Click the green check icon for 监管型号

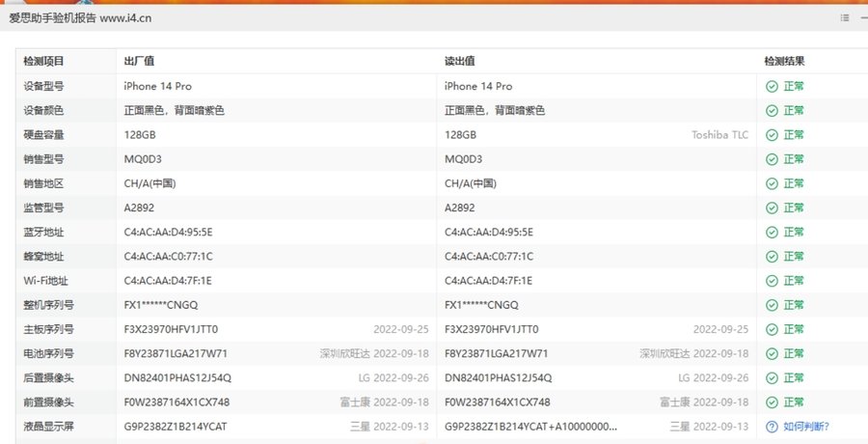pyautogui.click(x=772, y=208)
